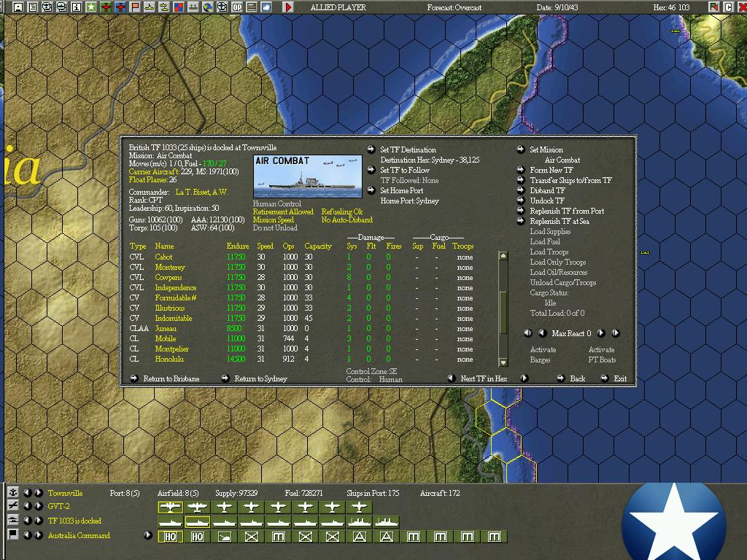This screenshot has height=560, width=747.
Task: Choose Form New TF
Action: click(551, 170)
